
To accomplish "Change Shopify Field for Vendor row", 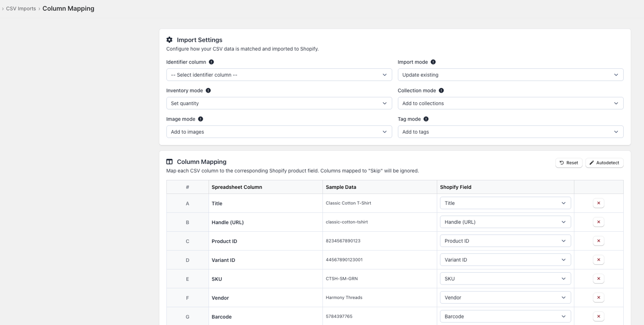I will tap(505, 297).
